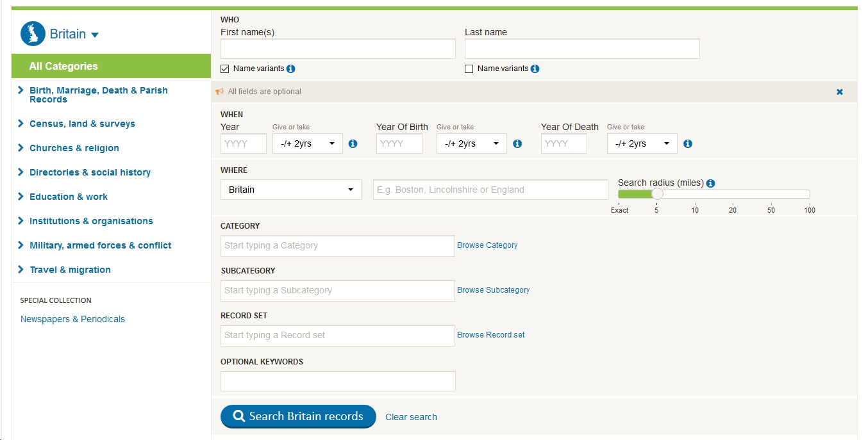Adjust the Search radius slider
Image resolution: width=868 pixels, height=440 pixels.
tap(657, 194)
